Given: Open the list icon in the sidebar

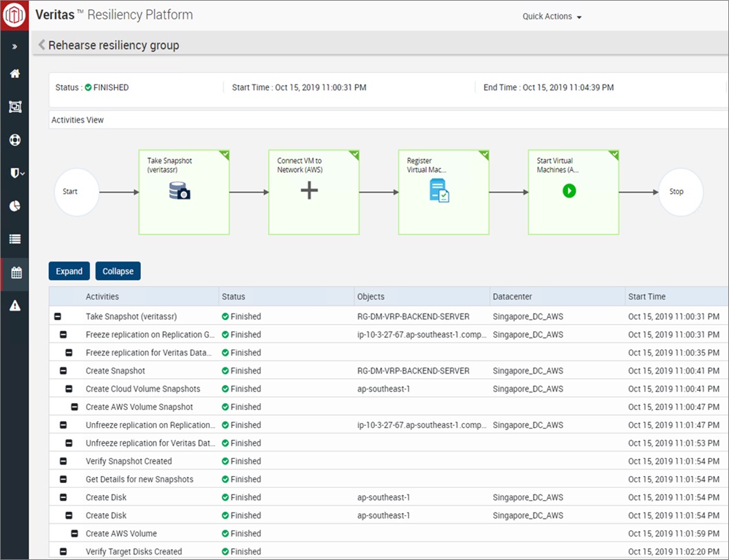Looking at the screenshot, I should pyautogui.click(x=15, y=239).
